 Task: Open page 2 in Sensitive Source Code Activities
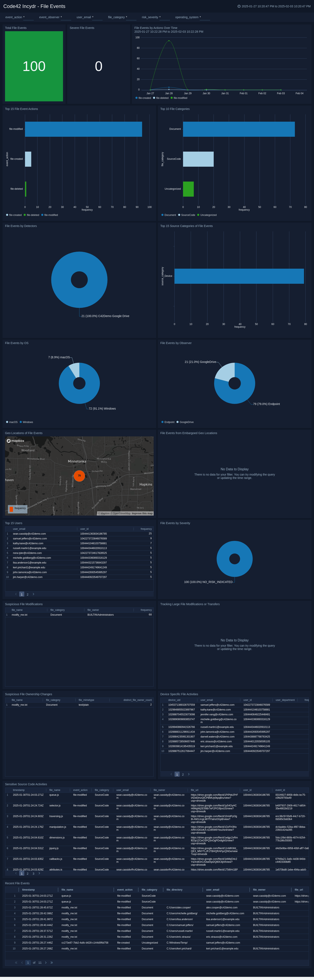(27, 873)
